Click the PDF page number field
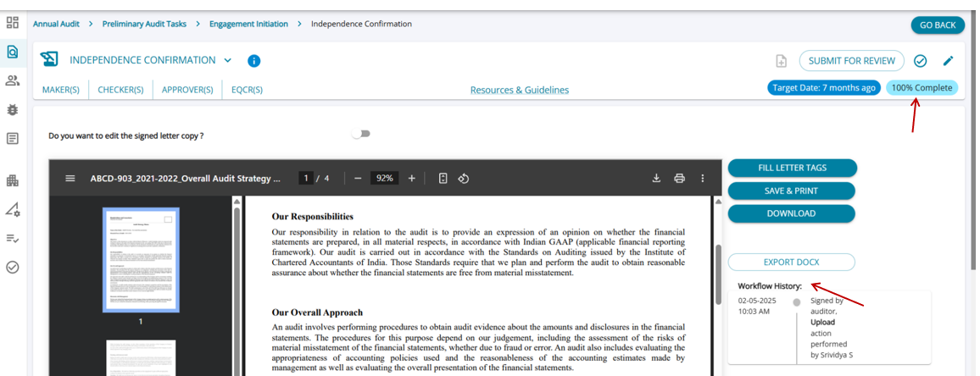This screenshot has width=980, height=376. pyautogui.click(x=306, y=179)
